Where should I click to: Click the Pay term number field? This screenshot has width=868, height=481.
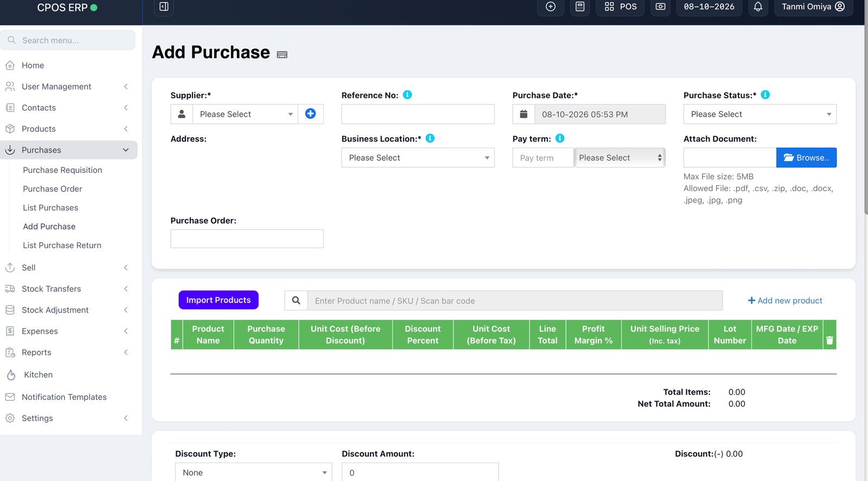(x=542, y=157)
